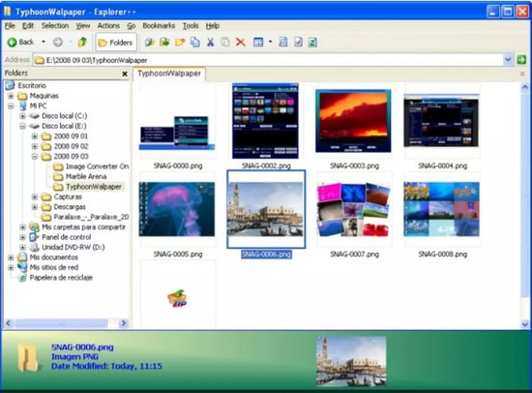
Task: Go up one folder level
Action: pyautogui.click(x=82, y=43)
